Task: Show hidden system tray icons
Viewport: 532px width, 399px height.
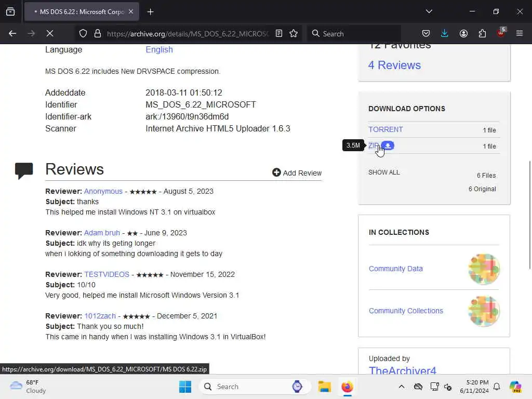Action: point(402,387)
